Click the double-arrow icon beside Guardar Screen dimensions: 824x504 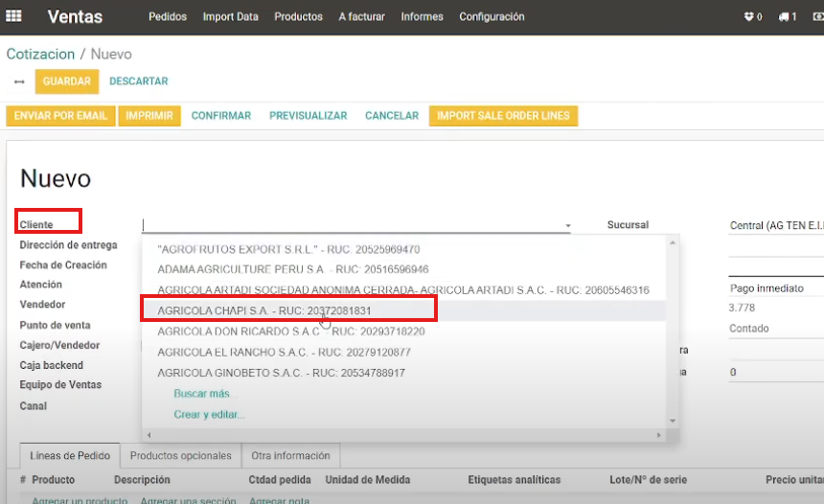tap(19, 81)
